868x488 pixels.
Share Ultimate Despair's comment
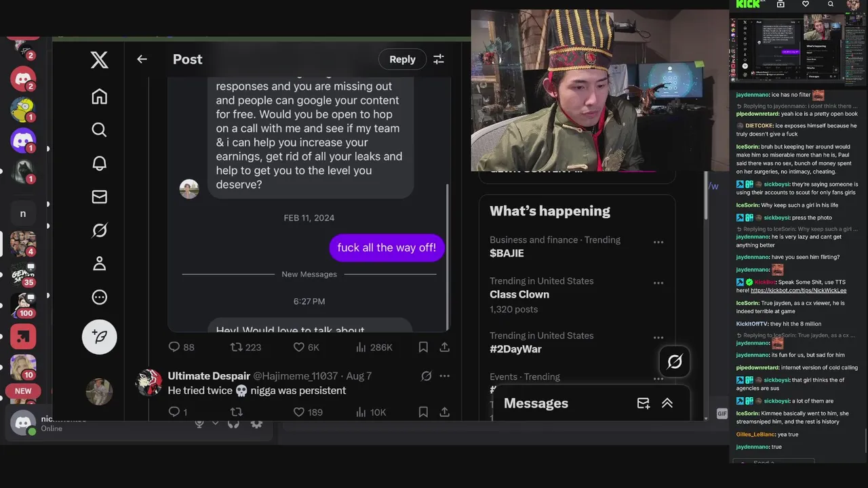point(445,412)
